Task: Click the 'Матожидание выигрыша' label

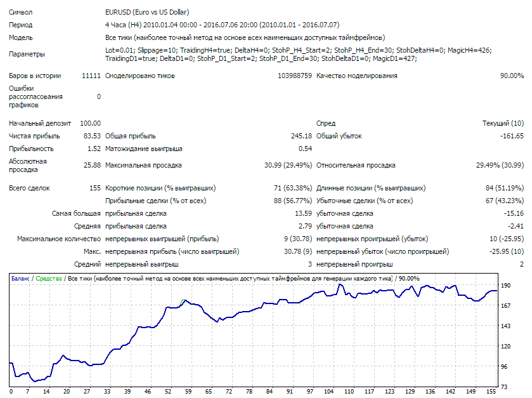Action: 143,149
